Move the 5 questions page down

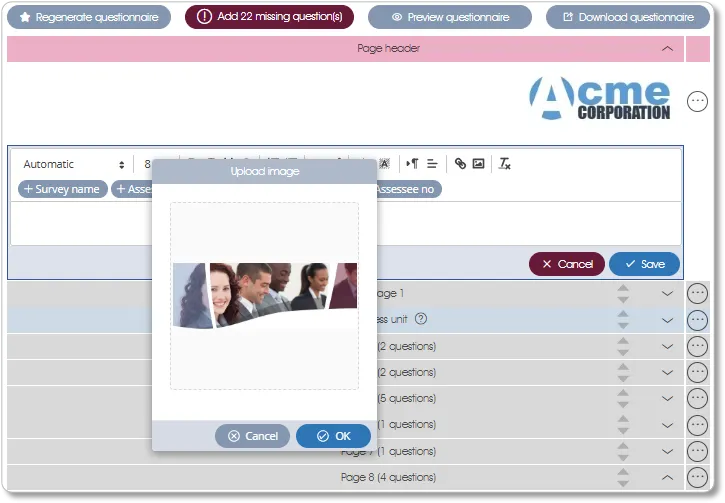[x=623, y=404]
